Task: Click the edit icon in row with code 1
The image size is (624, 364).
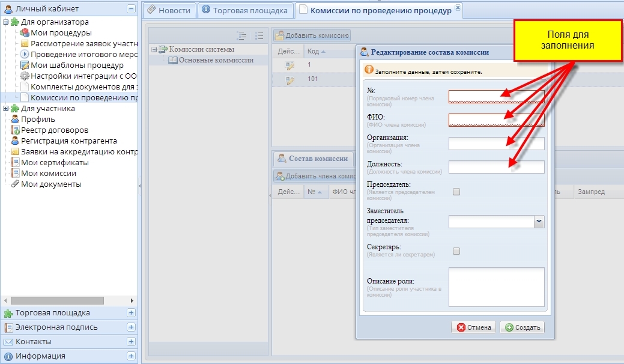Action: pyautogui.click(x=289, y=65)
